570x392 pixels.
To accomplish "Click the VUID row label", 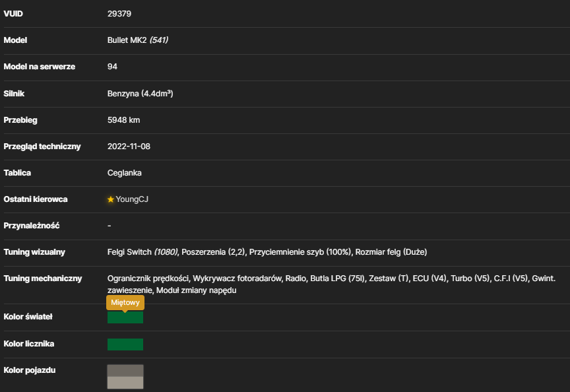I will pos(13,14).
